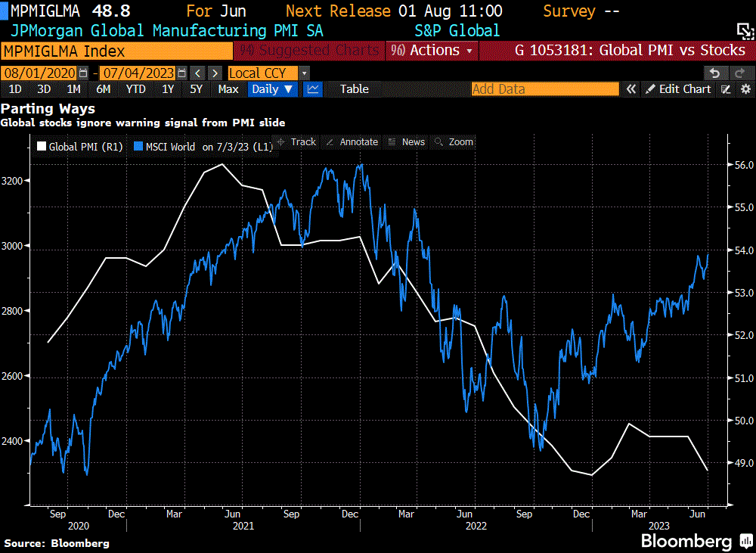Click the S&P Global source label
Image resolution: width=756 pixels, height=553 pixels.
coord(457,31)
